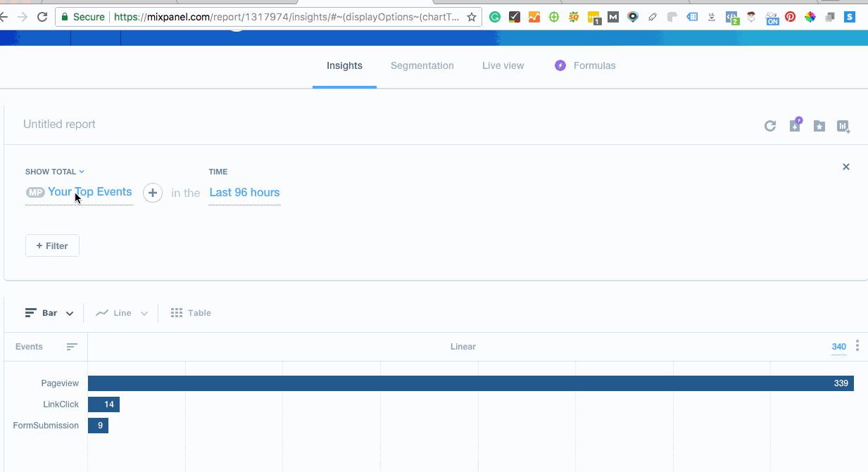Click the plus circle to add event
868x472 pixels.
pos(153,193)
